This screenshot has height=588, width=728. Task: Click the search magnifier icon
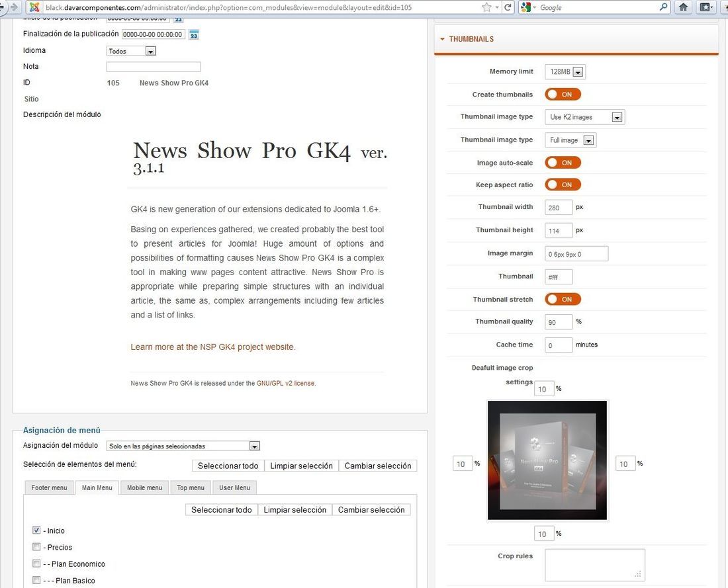point(663,7)
